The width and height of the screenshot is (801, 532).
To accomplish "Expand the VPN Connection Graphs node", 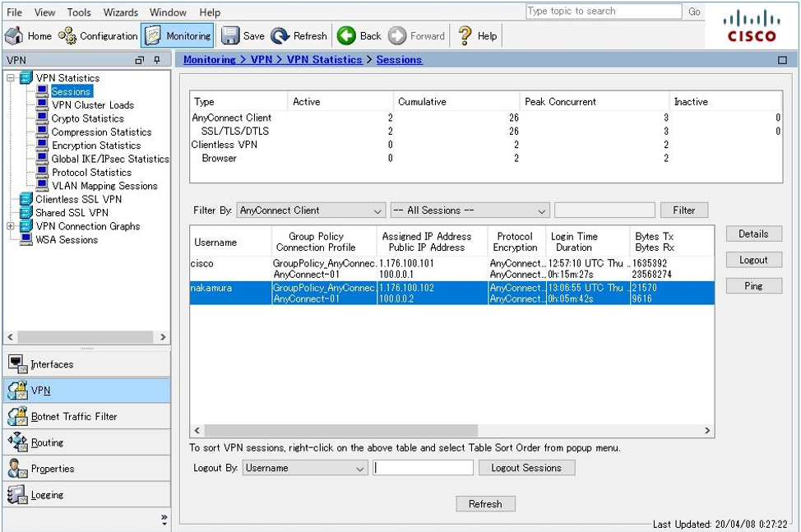I will point(10,225).
